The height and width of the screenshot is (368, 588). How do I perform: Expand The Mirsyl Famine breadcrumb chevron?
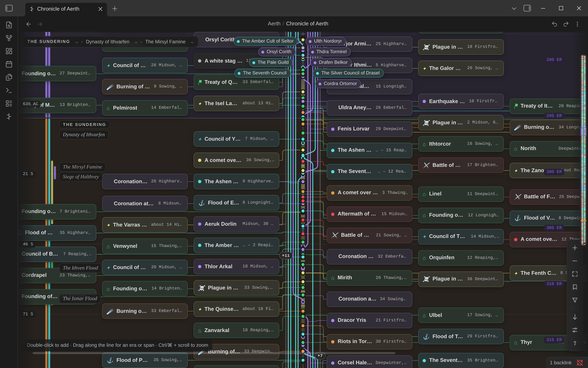[x=192, y=42]
